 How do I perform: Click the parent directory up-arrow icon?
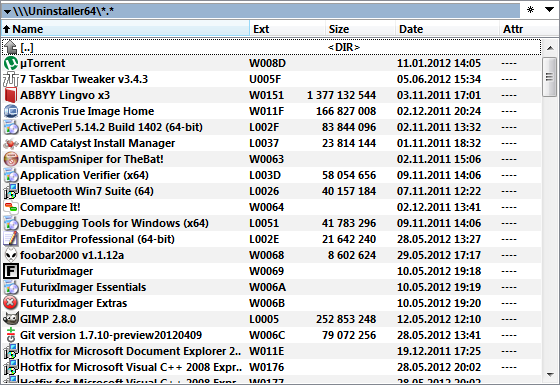click(11, 47)
